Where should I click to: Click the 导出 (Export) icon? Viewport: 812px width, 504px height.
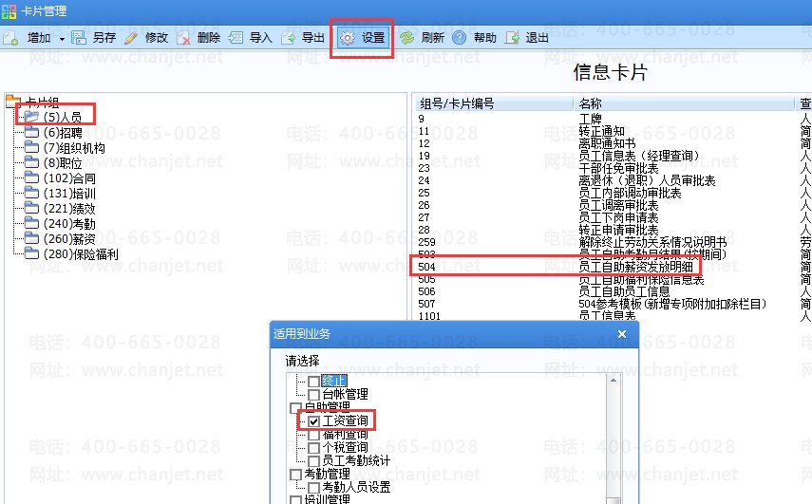289,38
